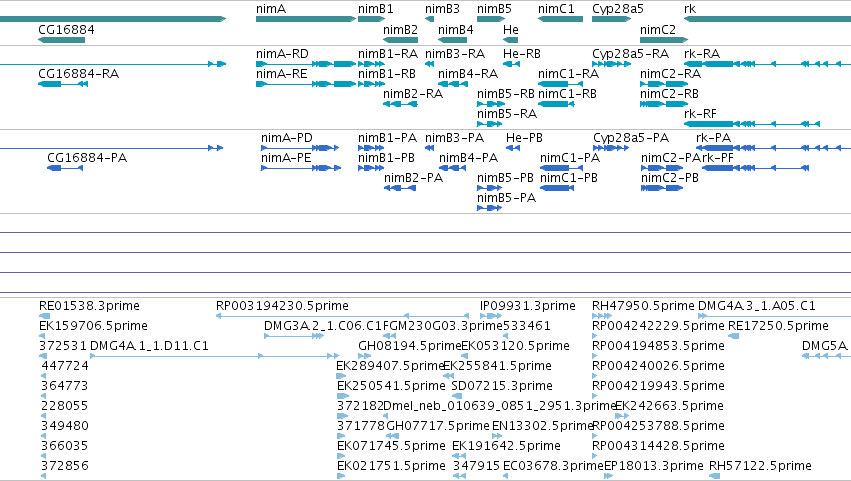Viewport: 851px width, 481px height.
Task: Select transcript nimC2-RB
Action: click(662, 104)
